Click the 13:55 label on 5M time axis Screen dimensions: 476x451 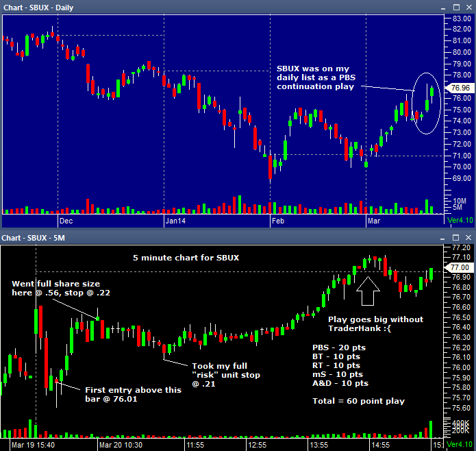click(x=319, y=445)
